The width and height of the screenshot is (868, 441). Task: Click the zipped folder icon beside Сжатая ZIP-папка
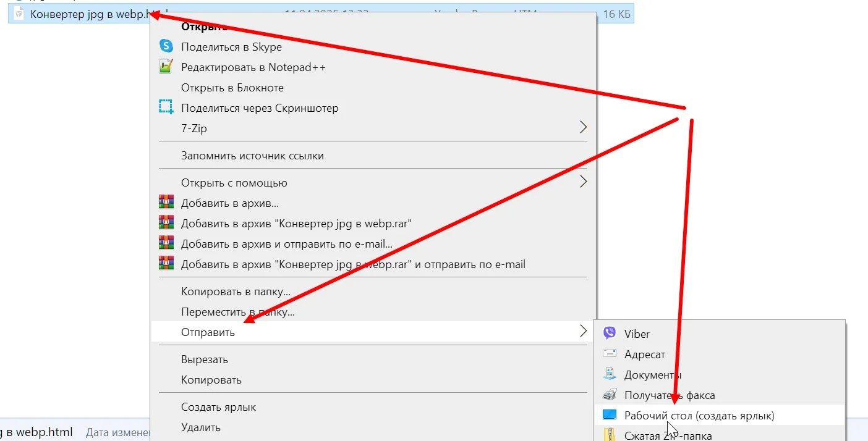tap(610, 434)
